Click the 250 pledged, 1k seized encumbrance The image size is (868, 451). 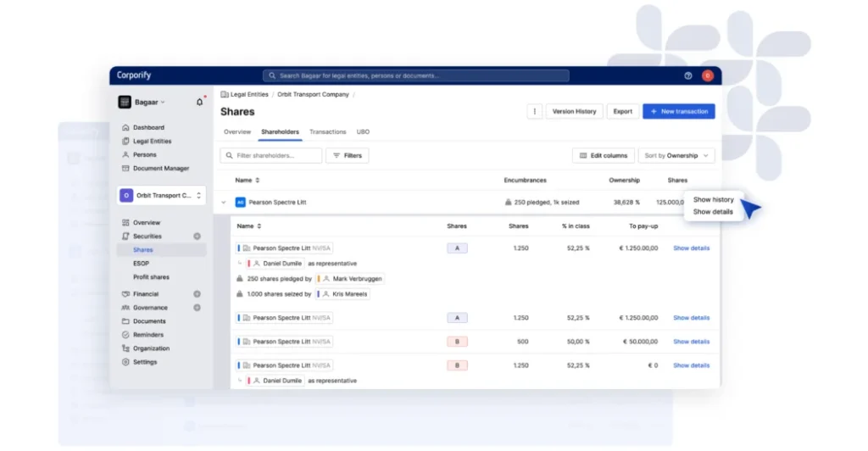point(542,203)
